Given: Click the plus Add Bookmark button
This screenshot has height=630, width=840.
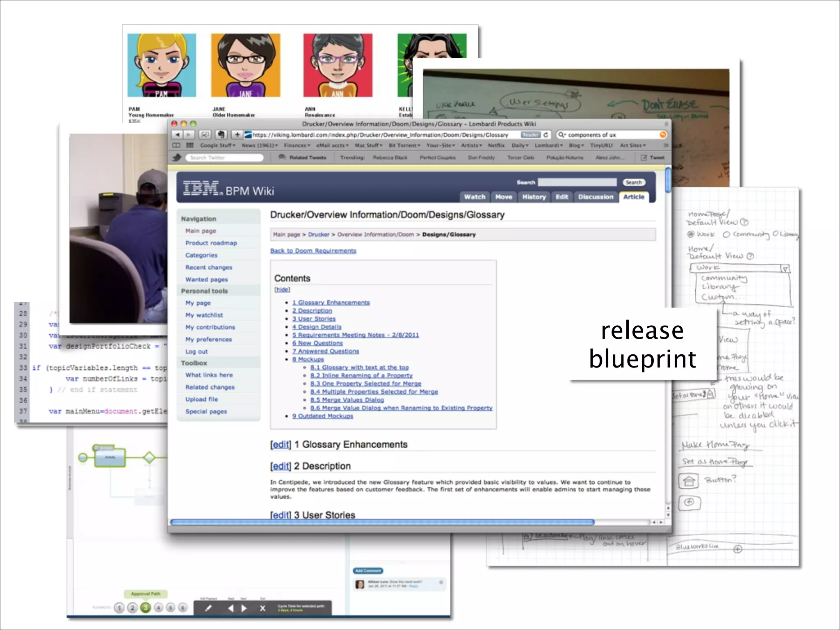Looking at the screenshot, I should [x=237, y=135].
